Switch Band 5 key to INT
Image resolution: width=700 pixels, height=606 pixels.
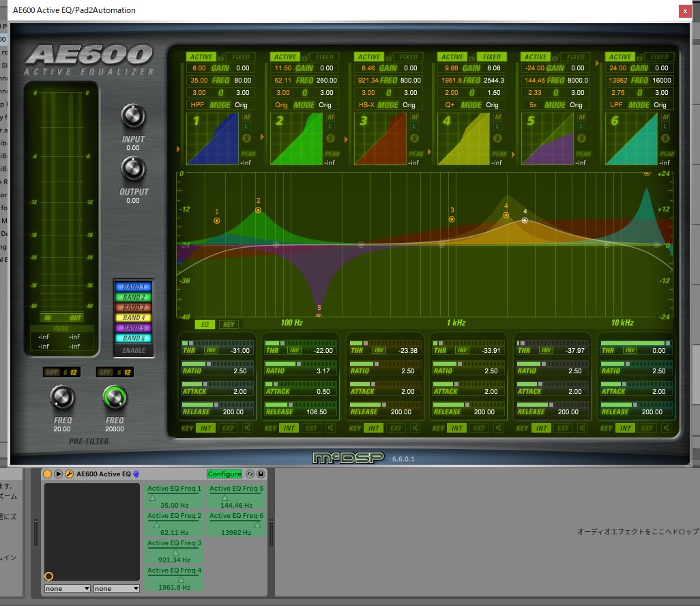pos(541,429)
